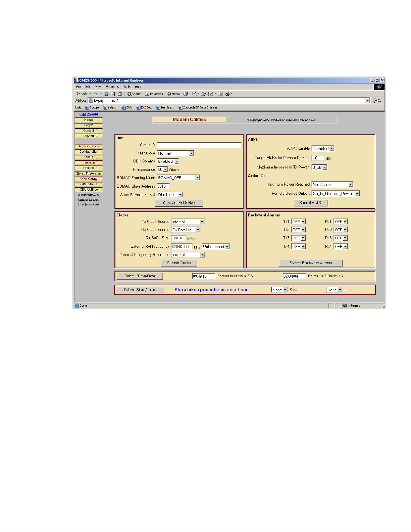Open ODU Config in the sidebar
The width and height of the screenshot is (411, 532).
click(89, 179)
